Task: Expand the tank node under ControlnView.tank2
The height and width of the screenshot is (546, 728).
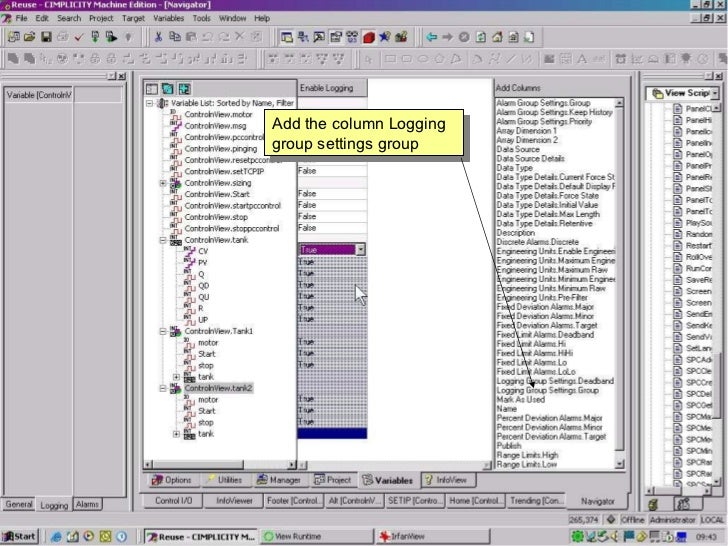Action: pos(176,434)
